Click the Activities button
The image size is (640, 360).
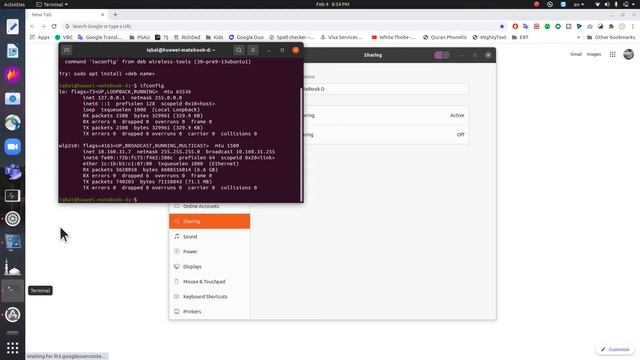(x=14, y=4)
